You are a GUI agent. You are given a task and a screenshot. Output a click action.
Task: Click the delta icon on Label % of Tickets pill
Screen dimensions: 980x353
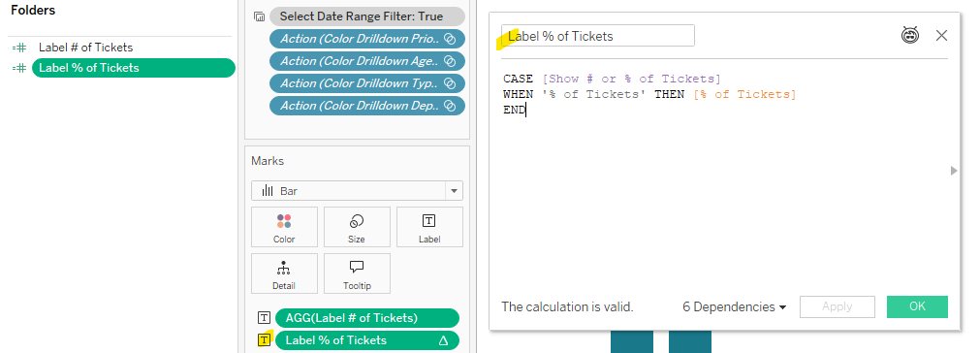click(444, 340)
